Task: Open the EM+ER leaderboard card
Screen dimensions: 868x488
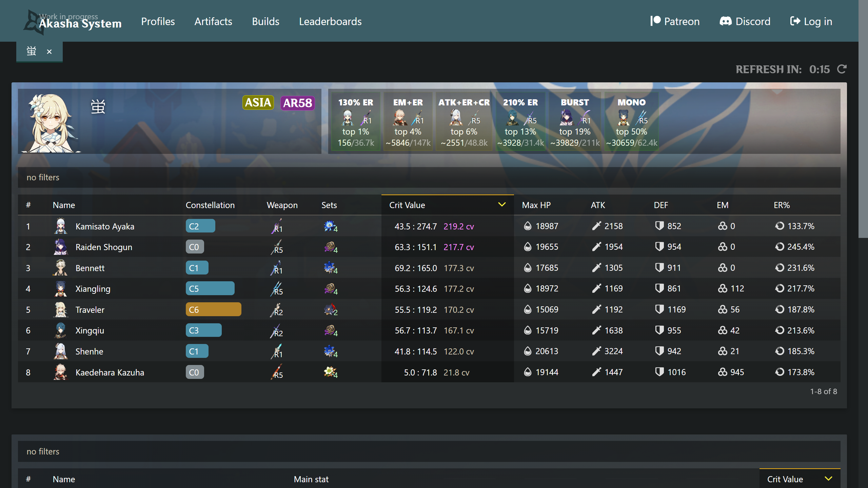Action: [x=408, y=122]
